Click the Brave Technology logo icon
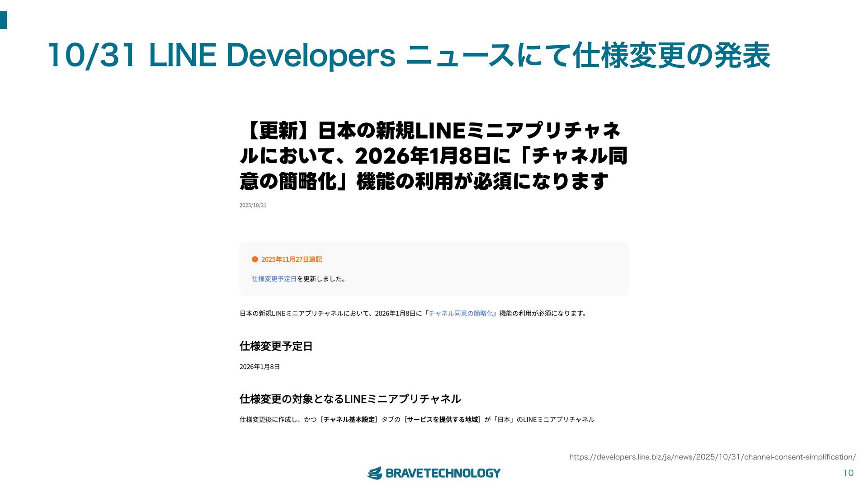 pyautogui.click(x=375, y=473)
